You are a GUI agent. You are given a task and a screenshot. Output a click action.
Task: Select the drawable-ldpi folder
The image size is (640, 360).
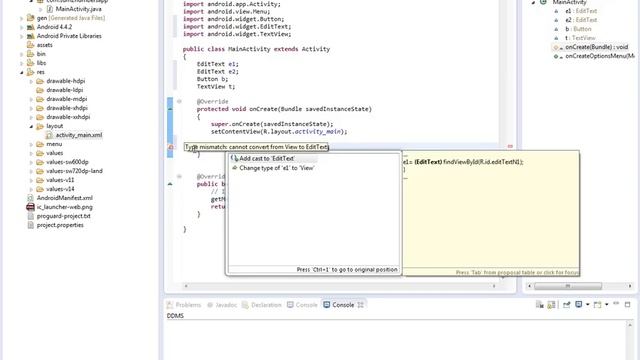pyautogui.click(x=64, y=90)
